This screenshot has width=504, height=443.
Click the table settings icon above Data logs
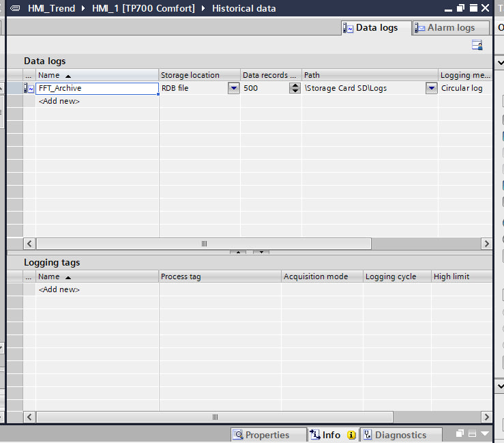477,45
